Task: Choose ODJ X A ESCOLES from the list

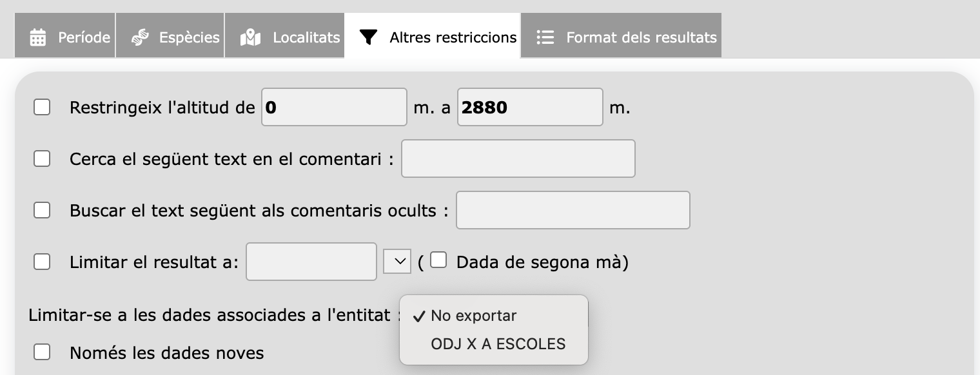Action: [x=498, y=344]
